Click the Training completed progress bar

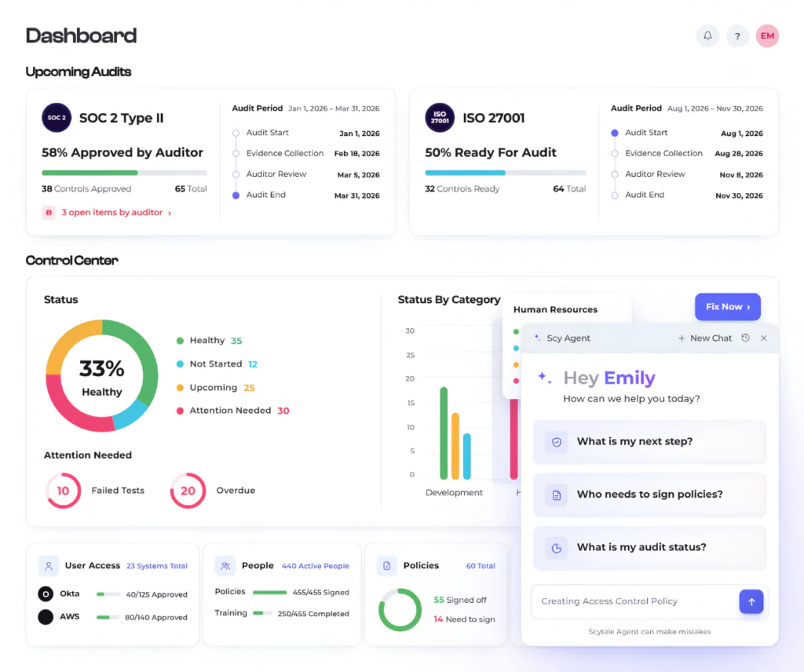(262, 613)
